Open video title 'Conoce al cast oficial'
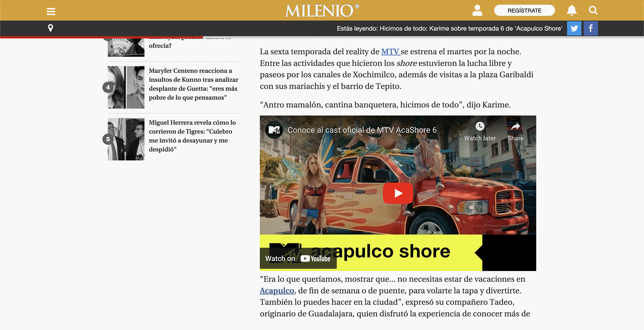The width and height of the screenshot is (644, 330). pos(362,130)
